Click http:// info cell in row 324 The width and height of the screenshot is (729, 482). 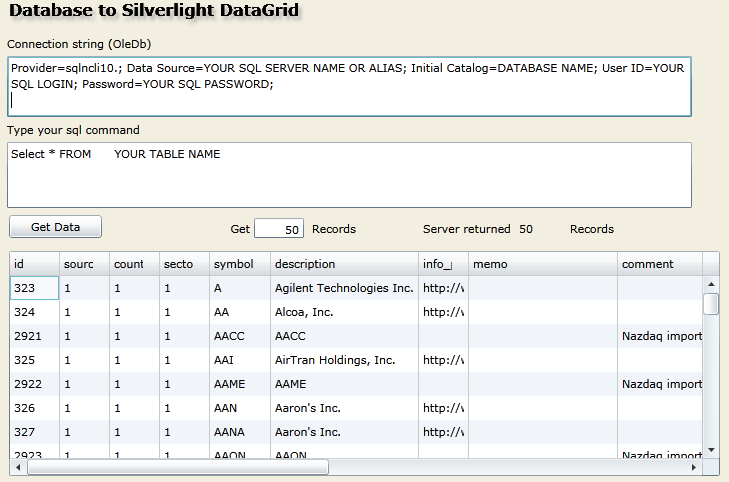pos(443,312)
